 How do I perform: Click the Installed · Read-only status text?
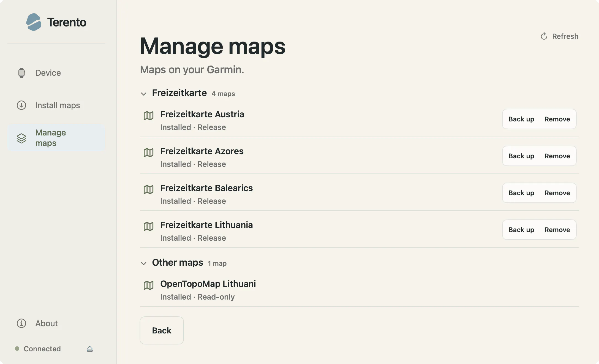[197, 297]
